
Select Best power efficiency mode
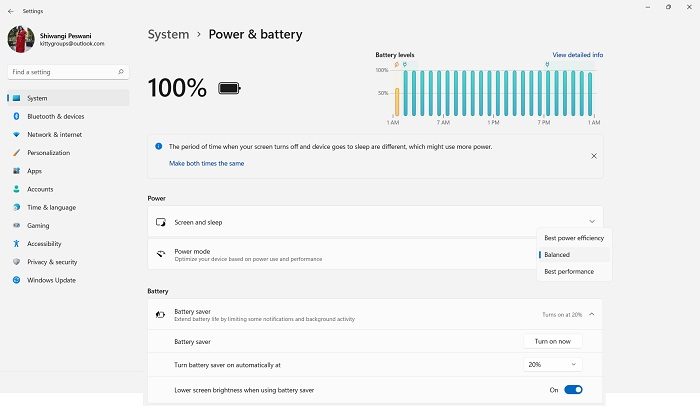tap(574, 238)
